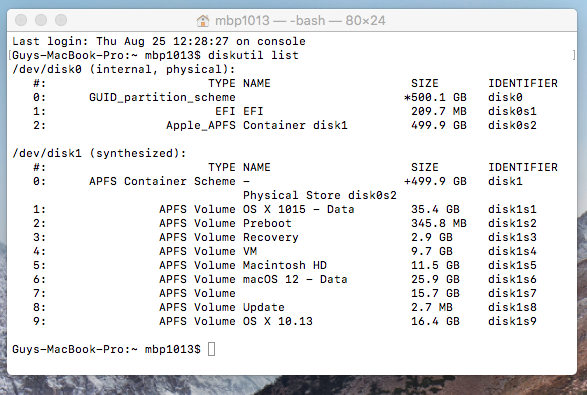The width and height of the screenshot is (587, 395).
Task: Click '/dev/disk0 (internal, physical):' header
Action: coord(124,69)
